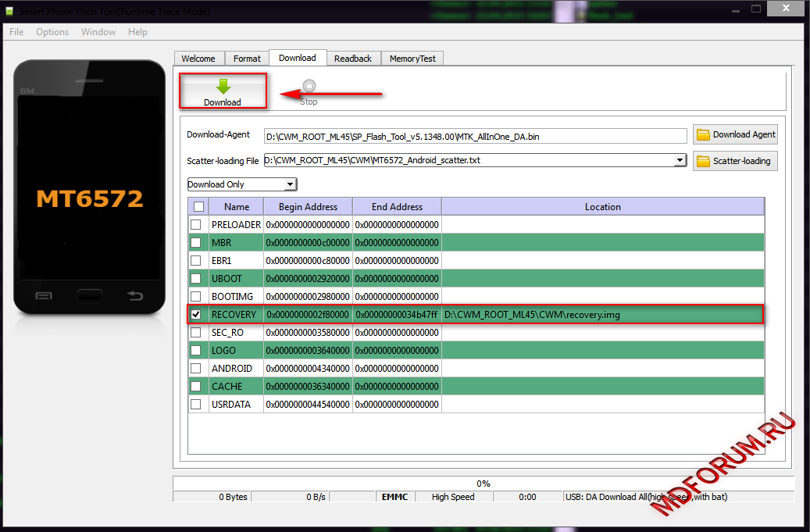This screenshot has height=532, width=810.
Task: Click the Flash Tool title bar icon
Action: [x=9, y=11]
